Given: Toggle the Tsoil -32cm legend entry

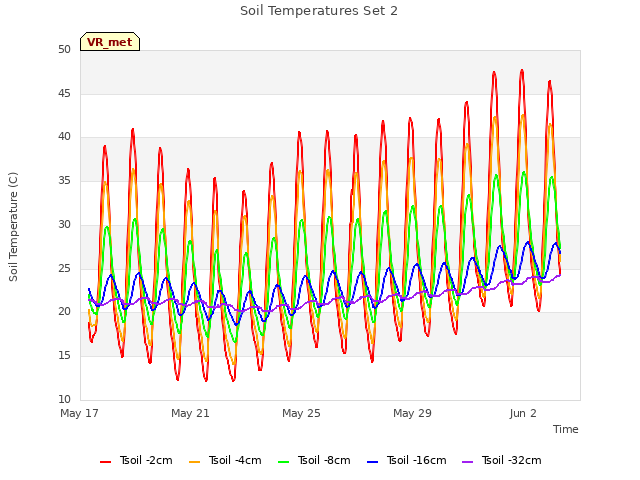Looking at the screenshot, I should [x=502, y=460].
